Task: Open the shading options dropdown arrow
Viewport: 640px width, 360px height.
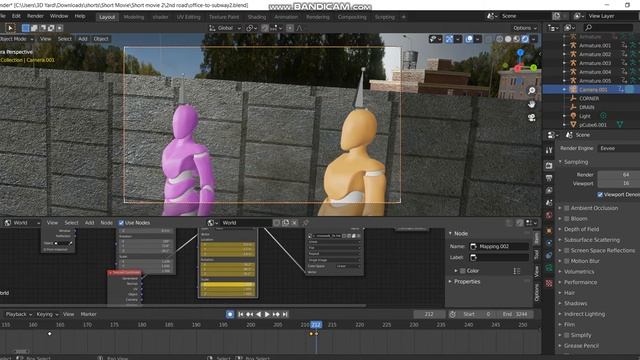Action: [x=533, y=39]
